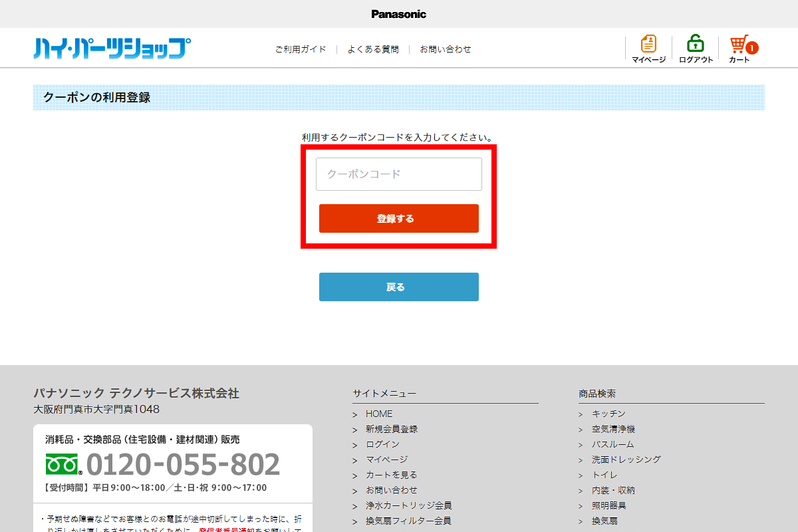Screen dimensions: 798x532
Task: Browse the キッチン product category link
Action: coord(608,414)
